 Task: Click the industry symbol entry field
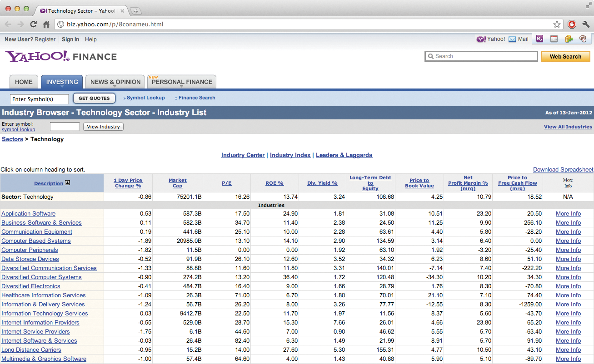65,127
